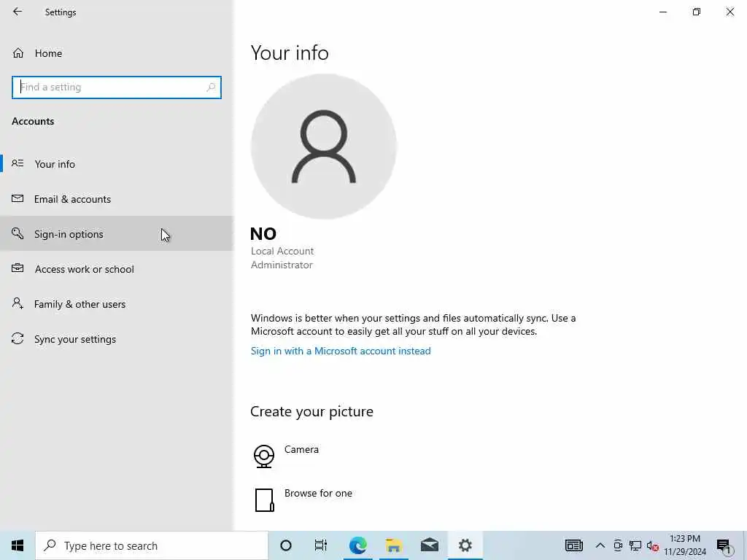The height and width of the screenshot is (560, 747).
Task: Click the muted volume tray icon
Action: click(x=653, y=546)
